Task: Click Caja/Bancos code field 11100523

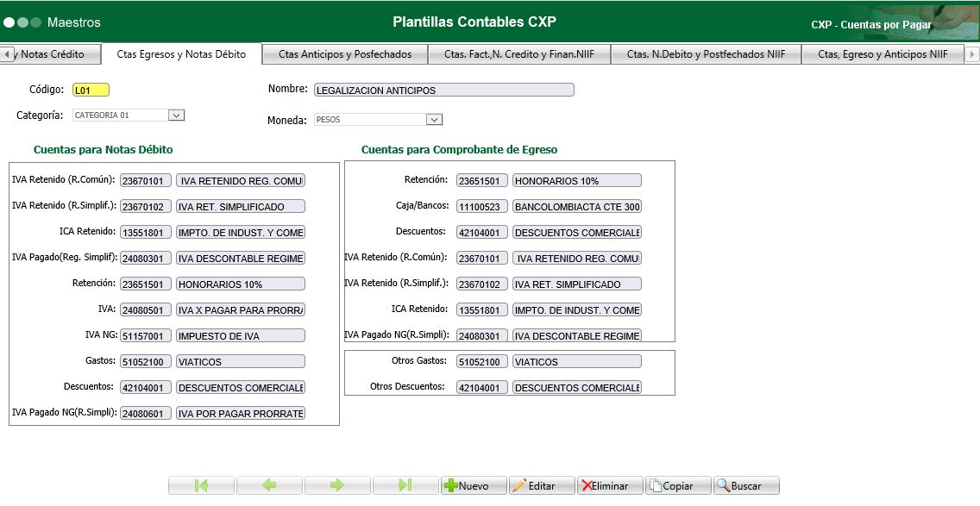Action: coord(482,207)
